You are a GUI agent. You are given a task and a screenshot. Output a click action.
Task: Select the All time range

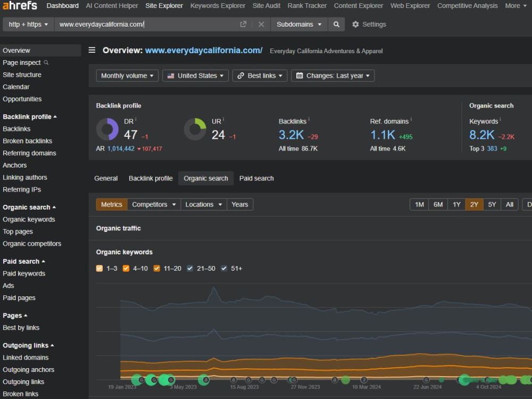pos(510,205)
